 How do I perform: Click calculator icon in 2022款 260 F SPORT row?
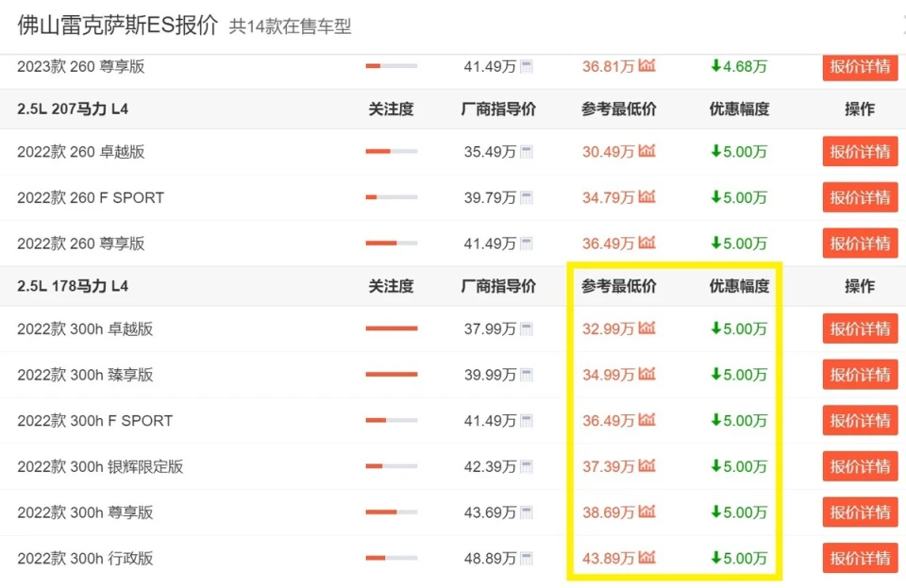pos(527,197)
